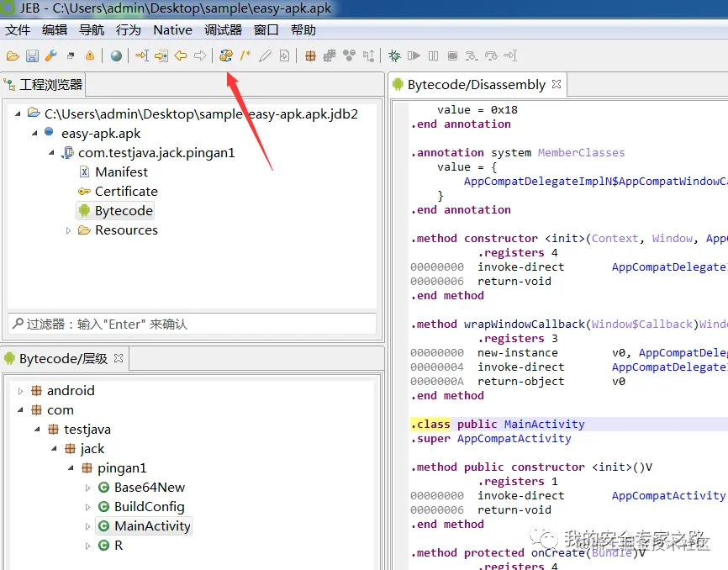Image resolution: width=728 pixels, height=570 pixels.
Task: Expand the Resources folder
Action: 68,230
